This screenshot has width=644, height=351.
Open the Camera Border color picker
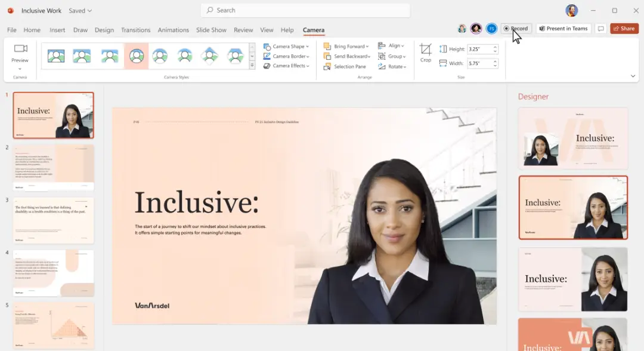[x=287, y=56]
